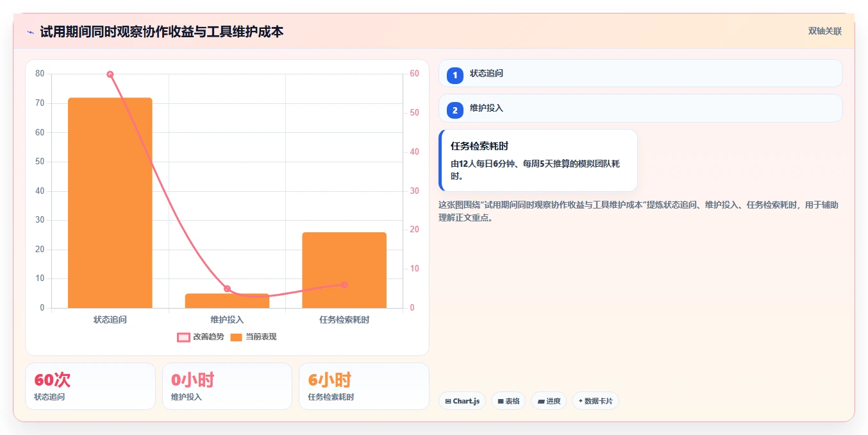Click the trend line point at 60

point(110,74)
